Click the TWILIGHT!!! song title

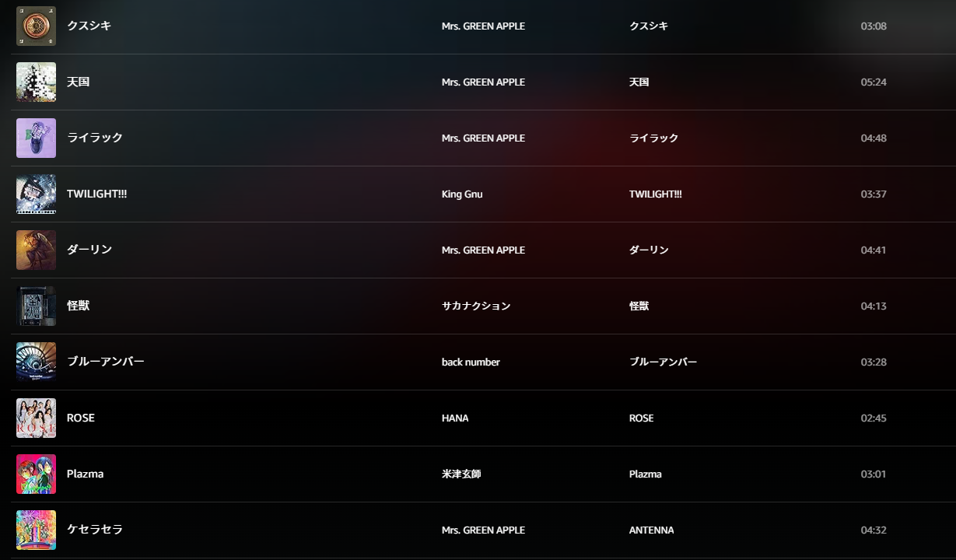click(96, 194)
